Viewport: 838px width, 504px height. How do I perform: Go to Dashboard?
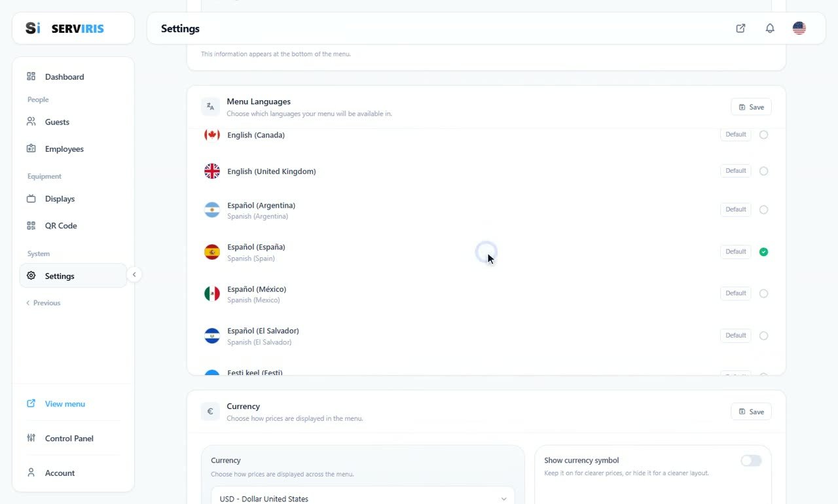73,77
